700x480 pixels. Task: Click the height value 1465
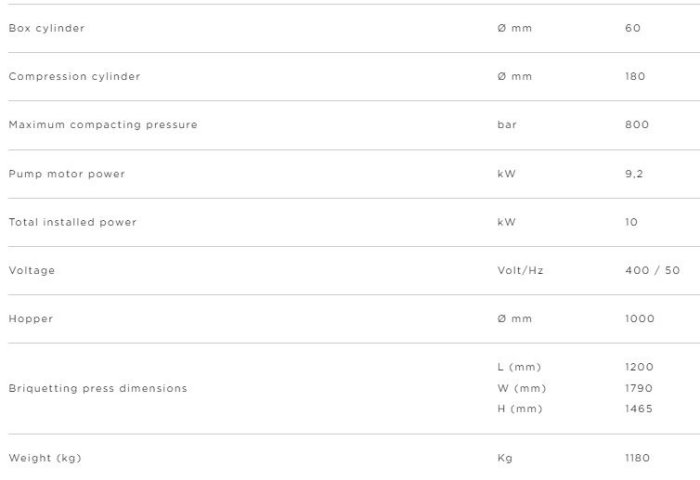coord(638,409)
